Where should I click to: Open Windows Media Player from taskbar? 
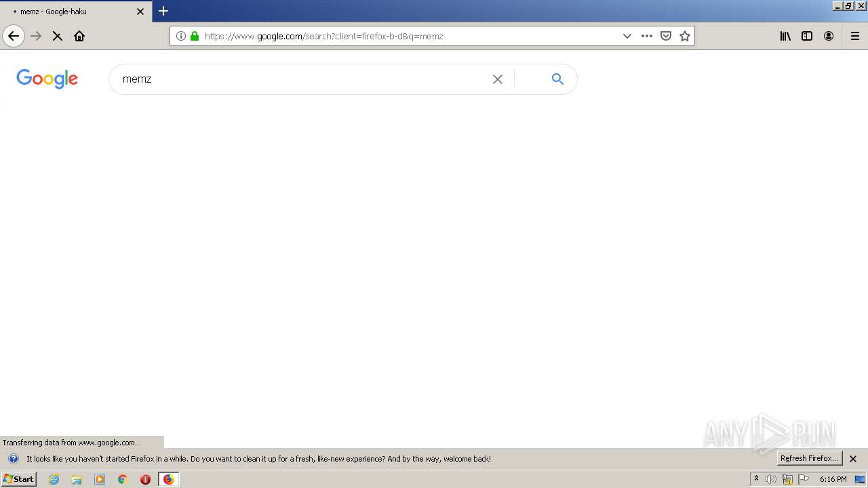click(x=100, y=479)
